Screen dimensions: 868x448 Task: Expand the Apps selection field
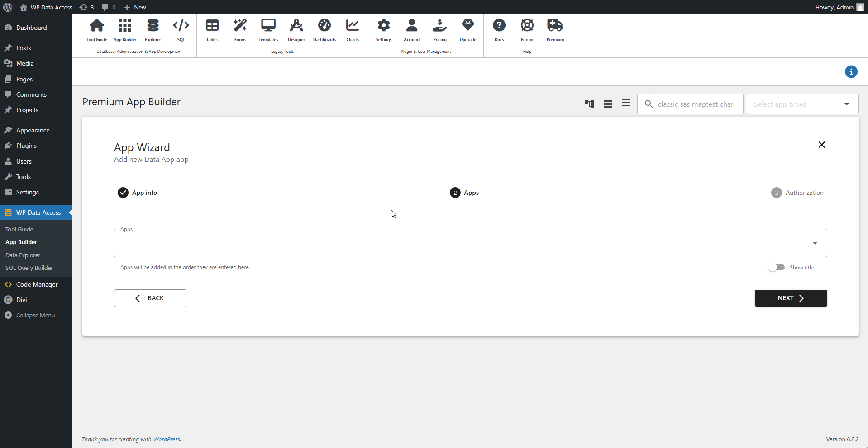tap(815, 243)
